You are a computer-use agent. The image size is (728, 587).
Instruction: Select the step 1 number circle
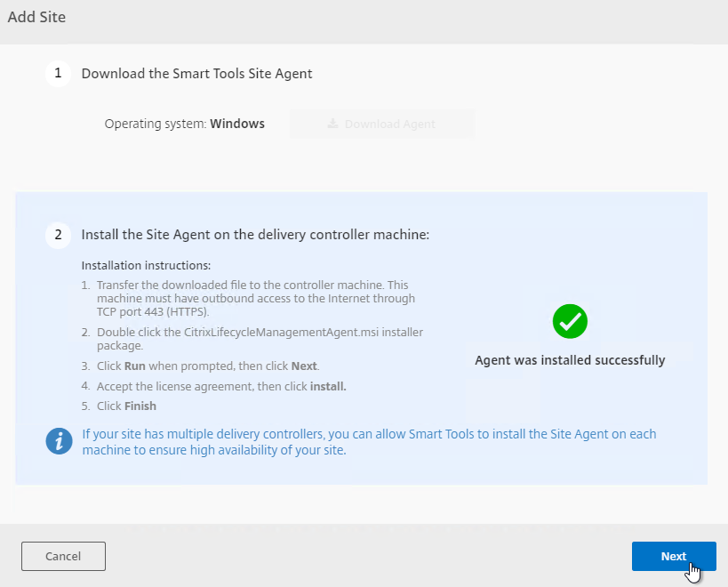tap(58, 74)
